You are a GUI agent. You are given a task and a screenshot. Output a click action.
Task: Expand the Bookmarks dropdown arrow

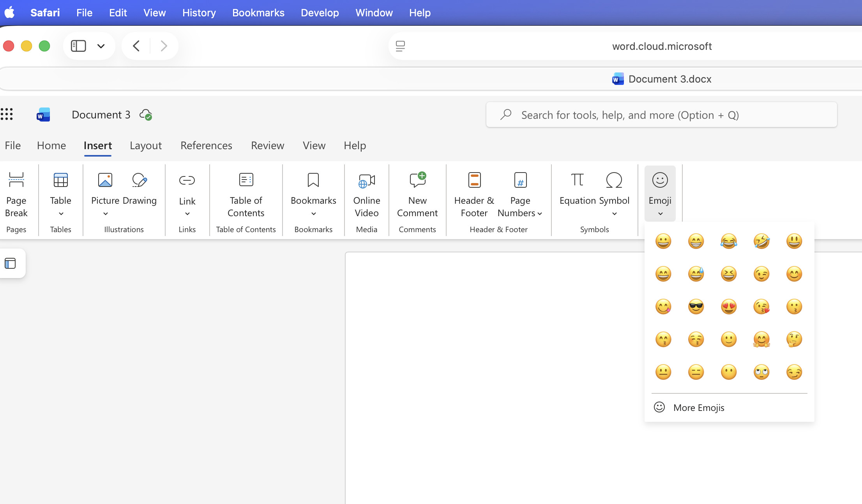[x=313, y=213]
